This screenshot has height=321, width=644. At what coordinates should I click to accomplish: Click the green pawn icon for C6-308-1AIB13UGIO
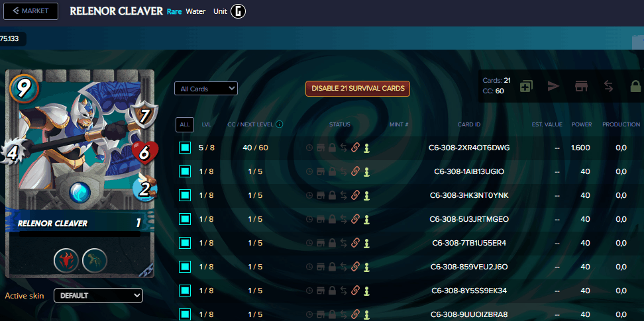pyautogui.click(x=367, y=171)
